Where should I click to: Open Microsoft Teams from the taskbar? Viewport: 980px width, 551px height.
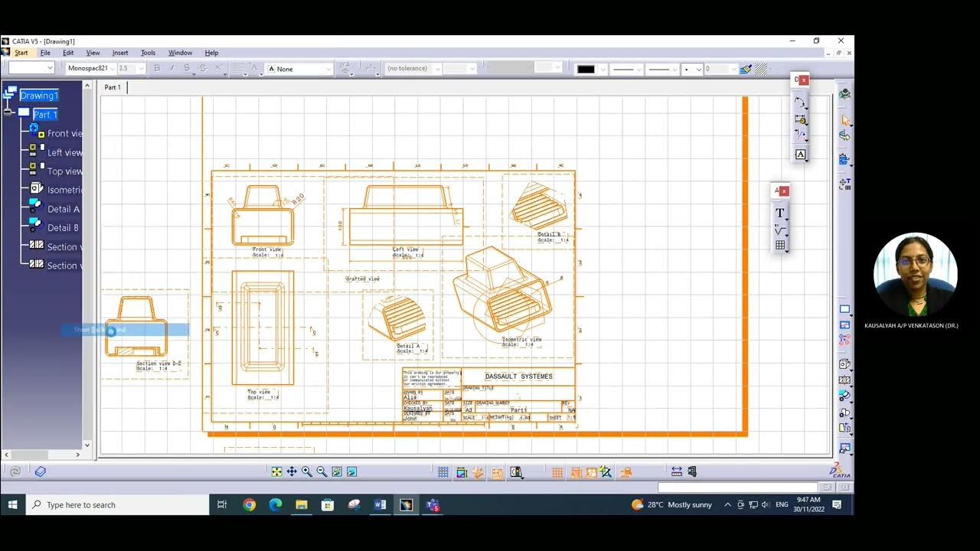(433, 504)
